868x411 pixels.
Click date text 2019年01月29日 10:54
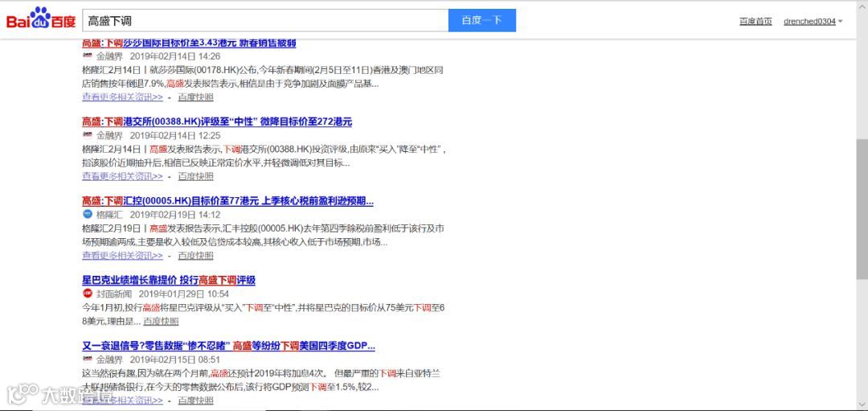pos(184,294)
